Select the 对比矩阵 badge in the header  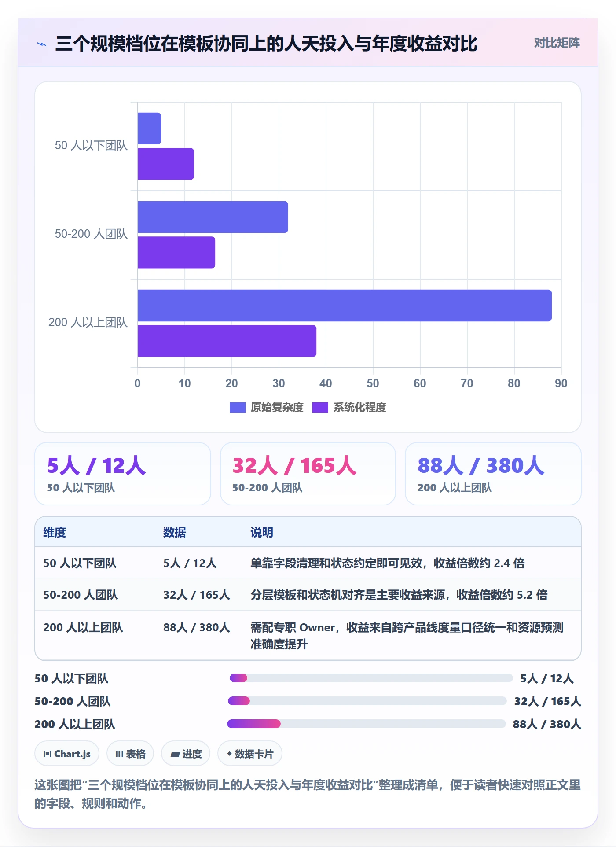[557, 43]
